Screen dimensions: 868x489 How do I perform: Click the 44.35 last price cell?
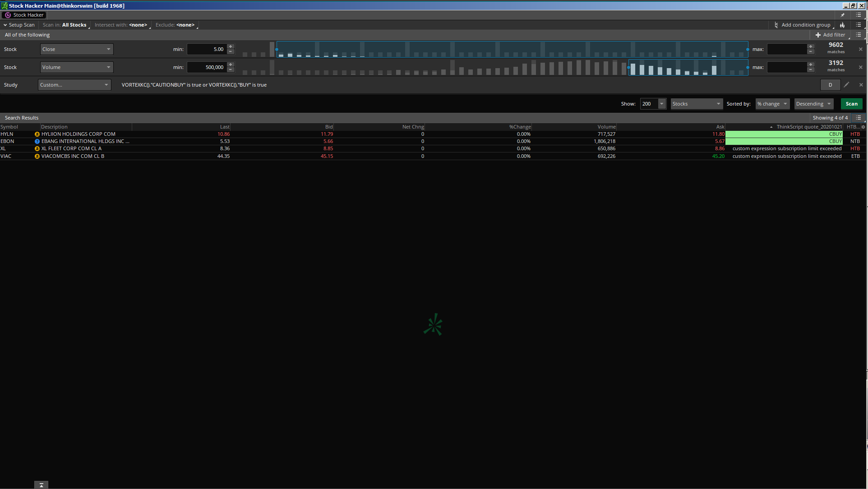[223, 156]
